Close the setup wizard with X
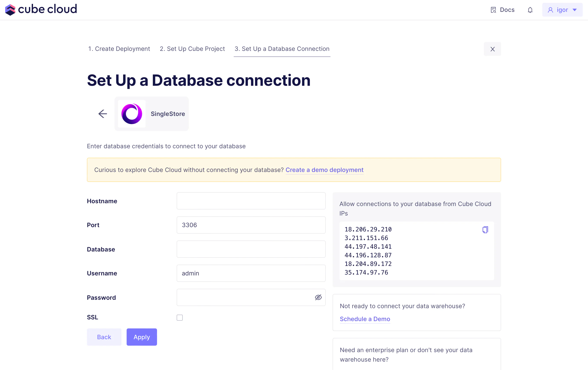This screenshot has height=370, width=588. click(x=492, y=49)
